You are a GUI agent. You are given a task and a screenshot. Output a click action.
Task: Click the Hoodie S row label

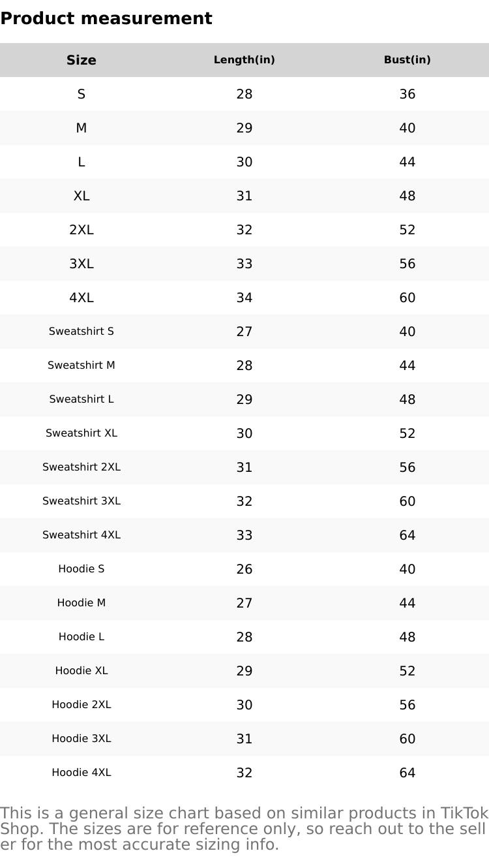point(81,569)
